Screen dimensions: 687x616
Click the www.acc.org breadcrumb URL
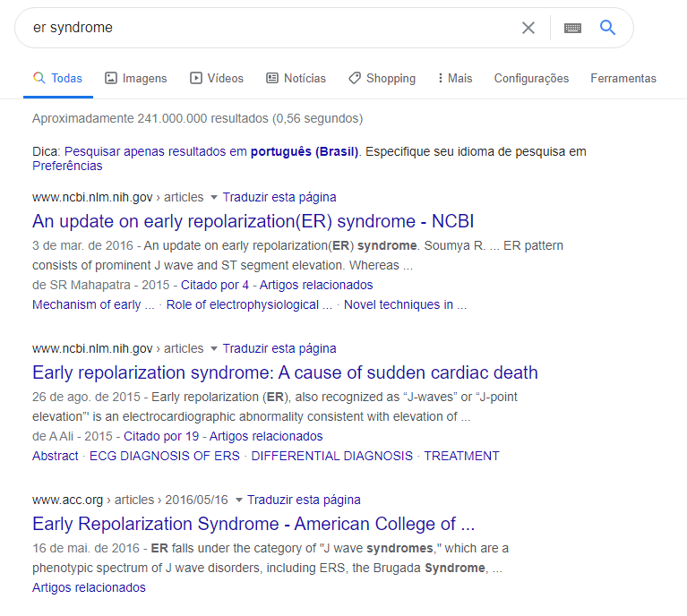point(130,500)
